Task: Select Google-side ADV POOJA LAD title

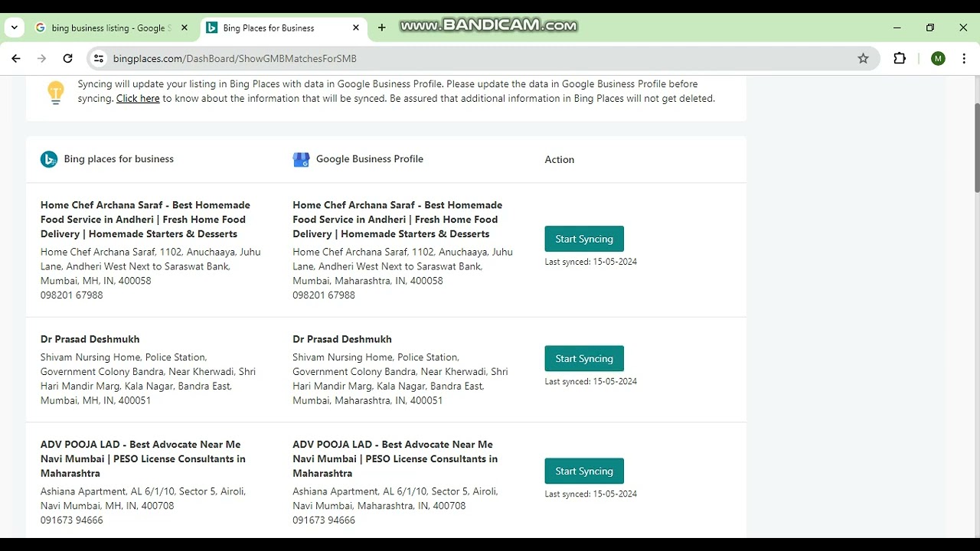Action: pos(395,458)
